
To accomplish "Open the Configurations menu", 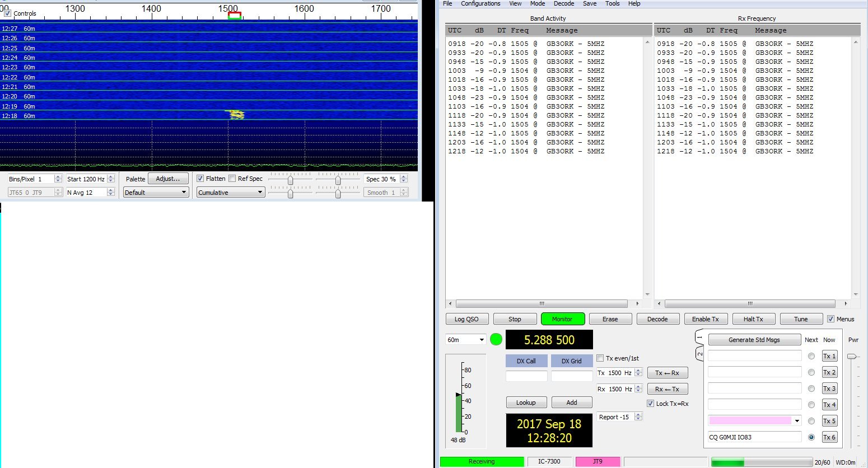I will [480, 3].
